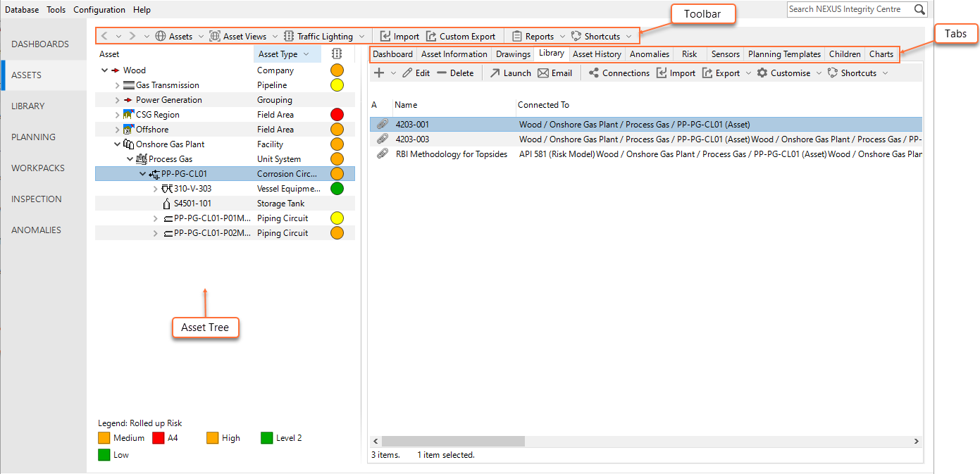Screen dimensions: 980x474
Task: Click the back navigation arrow
Action: pyautogui.click(x=104, y=36)
